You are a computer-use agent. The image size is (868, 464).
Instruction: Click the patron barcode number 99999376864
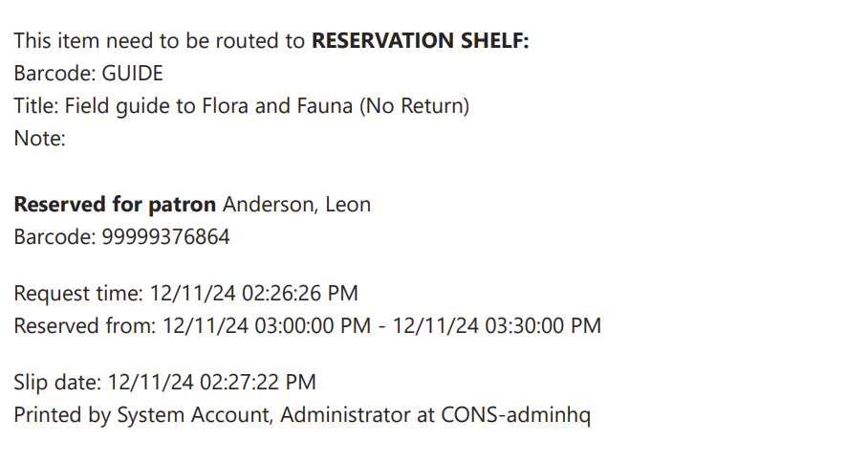pyautogui.click(x=165, y=237)
